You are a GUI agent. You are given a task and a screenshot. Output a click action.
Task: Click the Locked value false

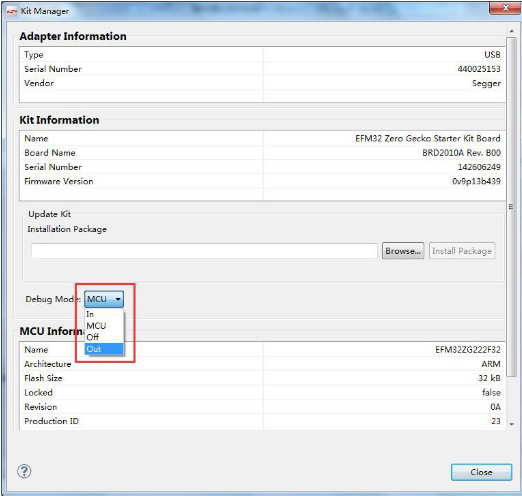tap(491, 393)
